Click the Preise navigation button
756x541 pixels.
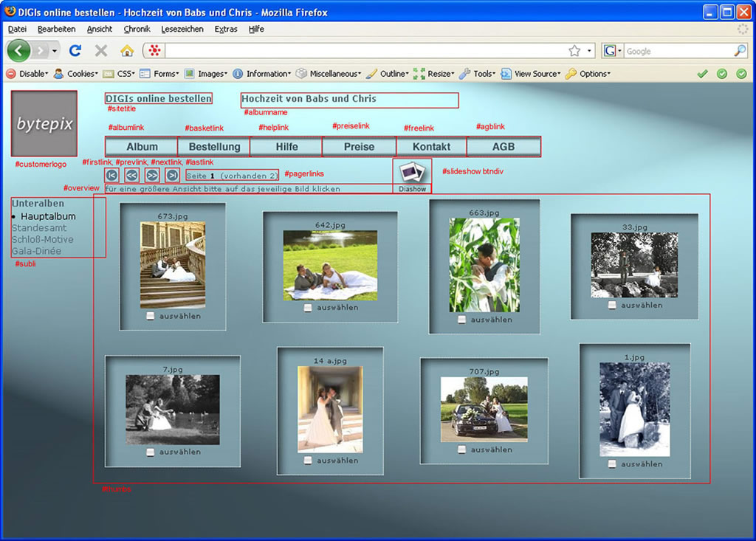pyautogui.click(x=359, y=147)
